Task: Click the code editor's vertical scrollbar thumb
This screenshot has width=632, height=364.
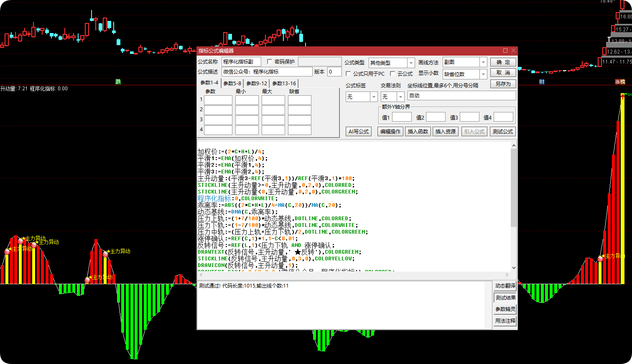Action: (514, 188)
